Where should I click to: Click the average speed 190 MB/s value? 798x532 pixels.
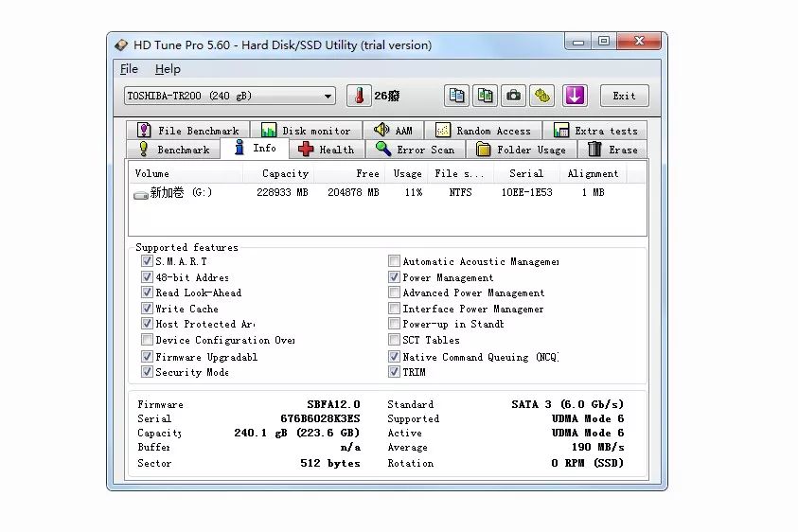[x=598, y=447]
